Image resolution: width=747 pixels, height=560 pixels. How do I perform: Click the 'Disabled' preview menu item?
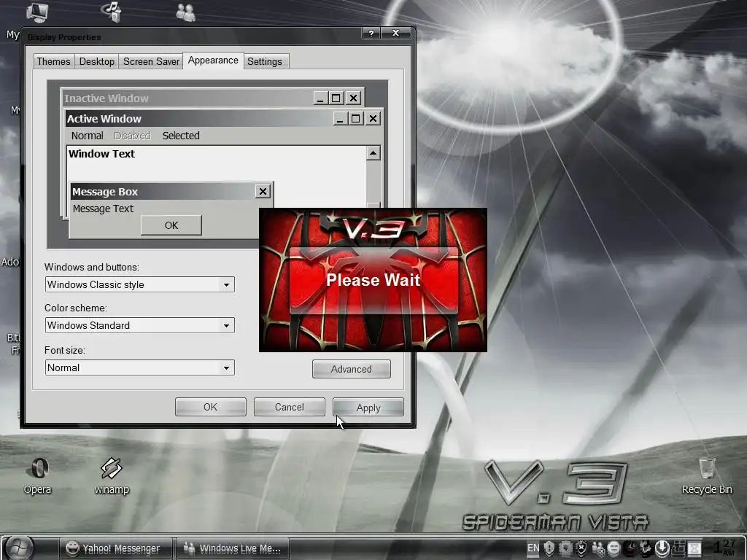pos(132,136)
